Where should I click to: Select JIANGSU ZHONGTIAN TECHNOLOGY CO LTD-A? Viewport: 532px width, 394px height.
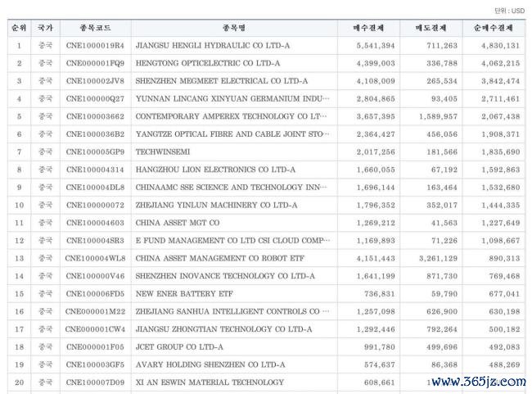(223, 329)
